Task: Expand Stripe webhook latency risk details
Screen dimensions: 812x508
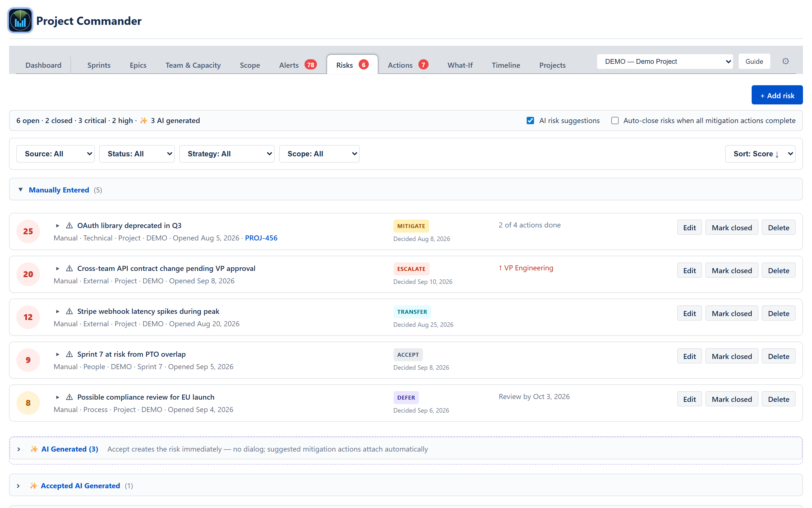Action: pos(58,312)
